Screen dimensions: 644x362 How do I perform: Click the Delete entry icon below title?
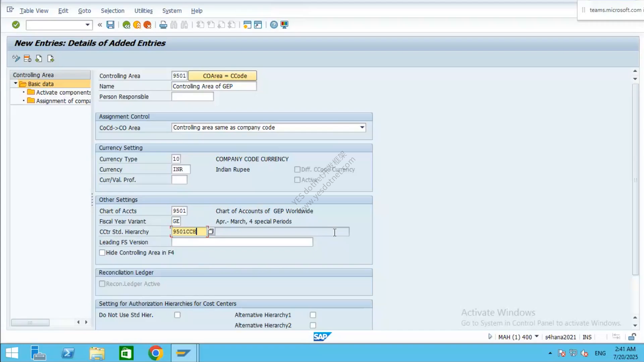click(x=28, y=59)
